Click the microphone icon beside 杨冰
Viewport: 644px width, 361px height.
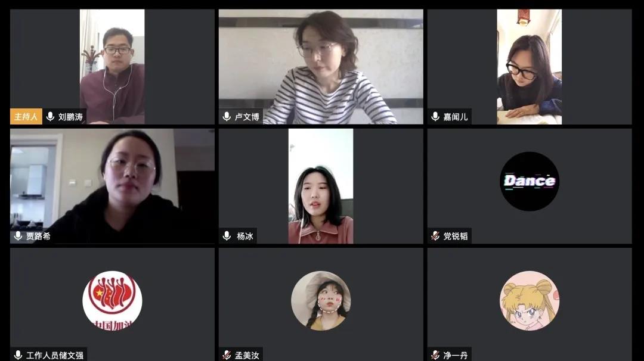point(227,236)
